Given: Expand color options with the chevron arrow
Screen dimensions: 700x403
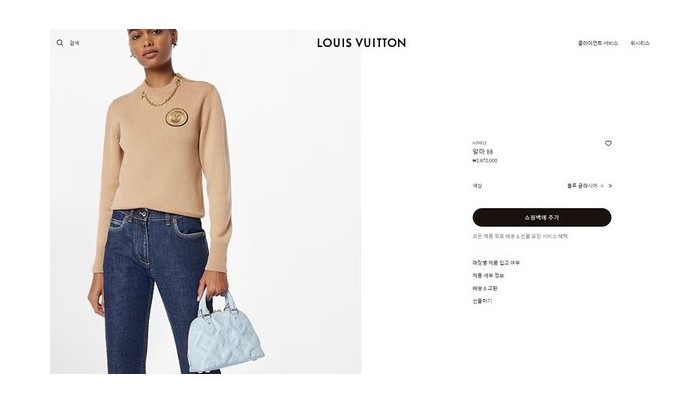Looking at the screenshot, I should (610, 186).
